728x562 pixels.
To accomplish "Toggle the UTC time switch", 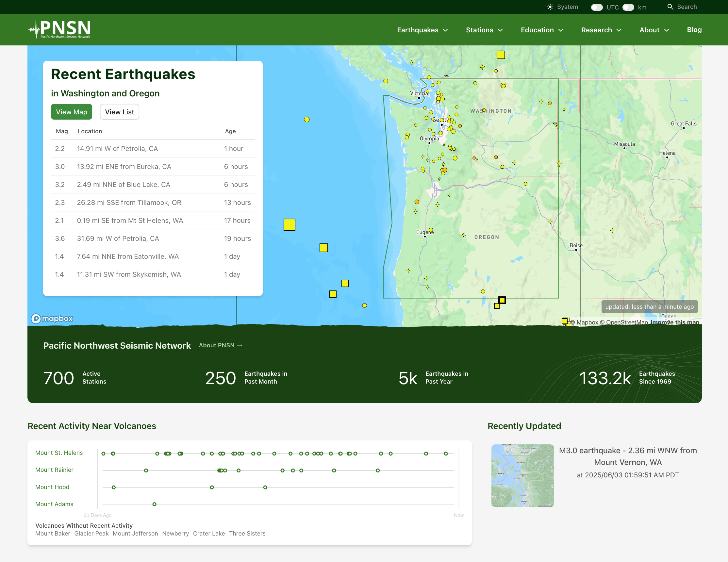I will [597, 7].
